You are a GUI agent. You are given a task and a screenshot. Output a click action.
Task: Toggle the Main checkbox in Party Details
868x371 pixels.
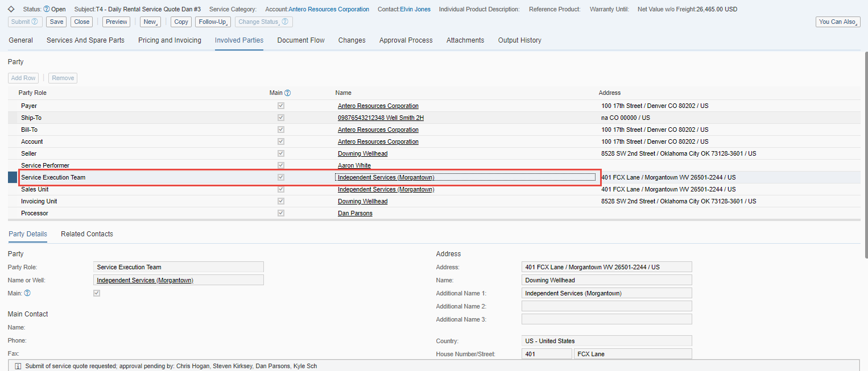pyautogui.click(x=97, y=293)
